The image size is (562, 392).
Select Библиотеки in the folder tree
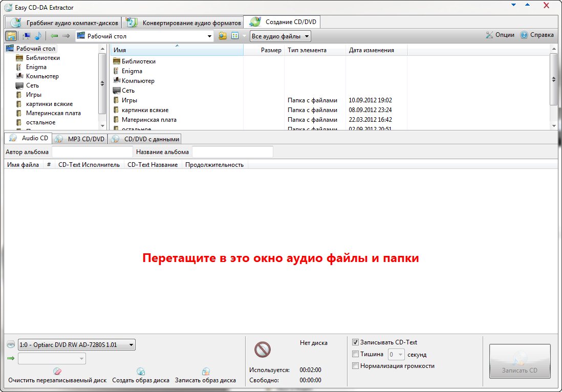42,58
